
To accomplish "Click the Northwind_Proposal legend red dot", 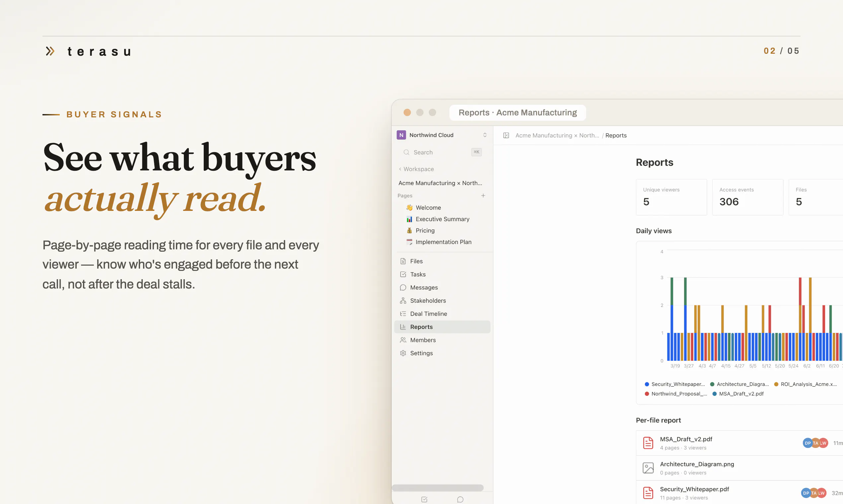I will click(647, 394).
